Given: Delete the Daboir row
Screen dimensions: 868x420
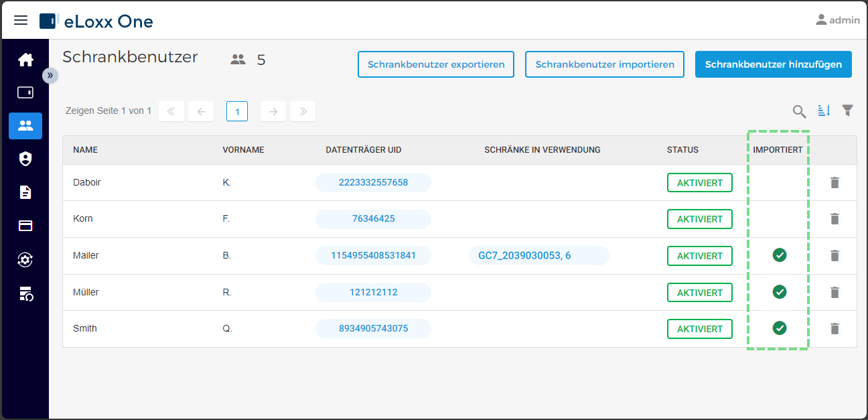Looking at the screenshot, I should (835, 182).
